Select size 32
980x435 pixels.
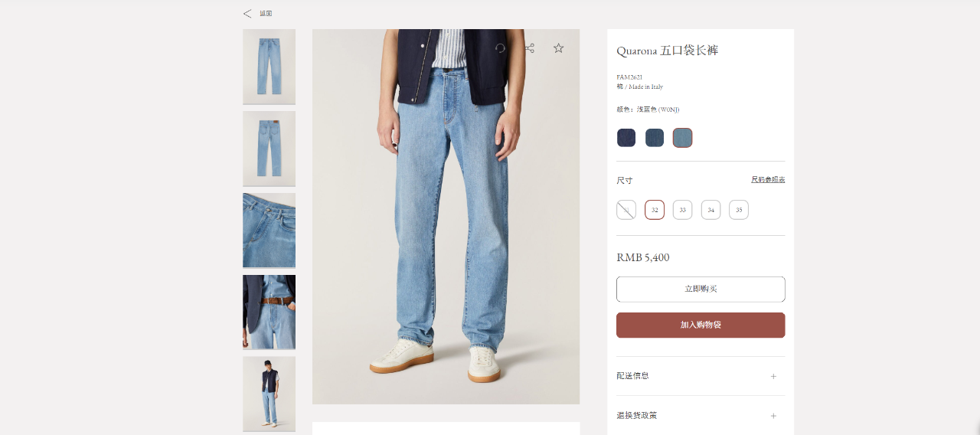click(655, 210)
